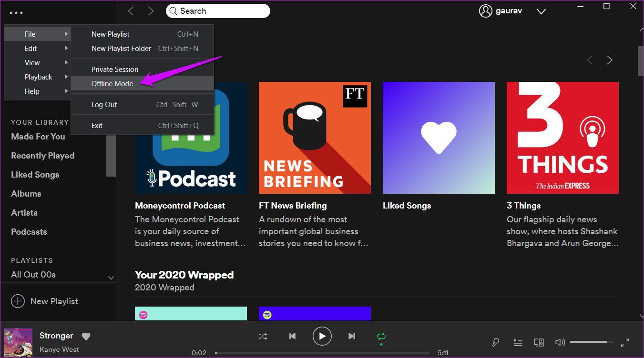The height and width of the screenshot is (358, 644).
Task: Open the lyrics view microphone icon
Action: 495,342
